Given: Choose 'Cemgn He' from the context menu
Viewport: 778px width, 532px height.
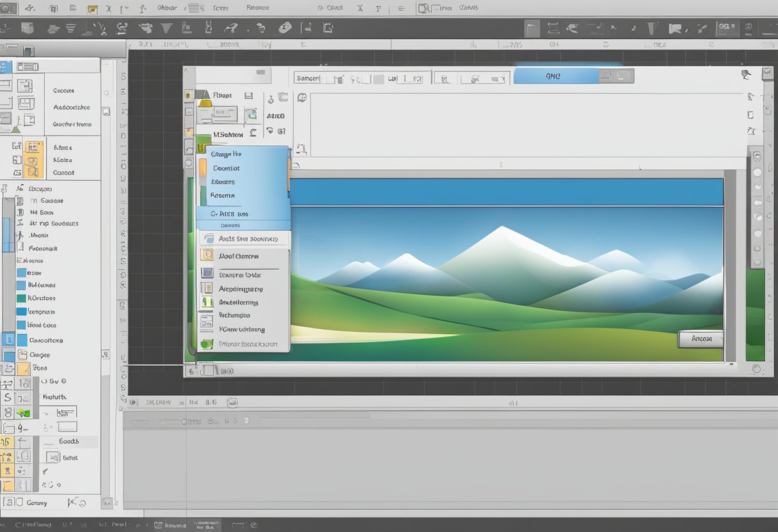Looking at the screenshot, I should (x=226, y=154).
